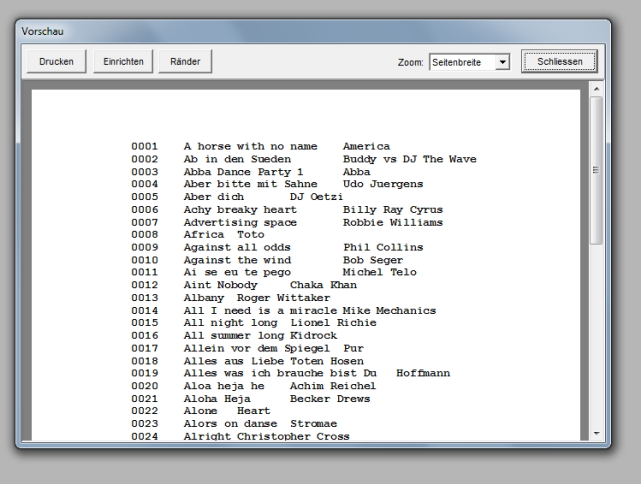
Task: Click the scrollbar up arrow
Action: 597,90
